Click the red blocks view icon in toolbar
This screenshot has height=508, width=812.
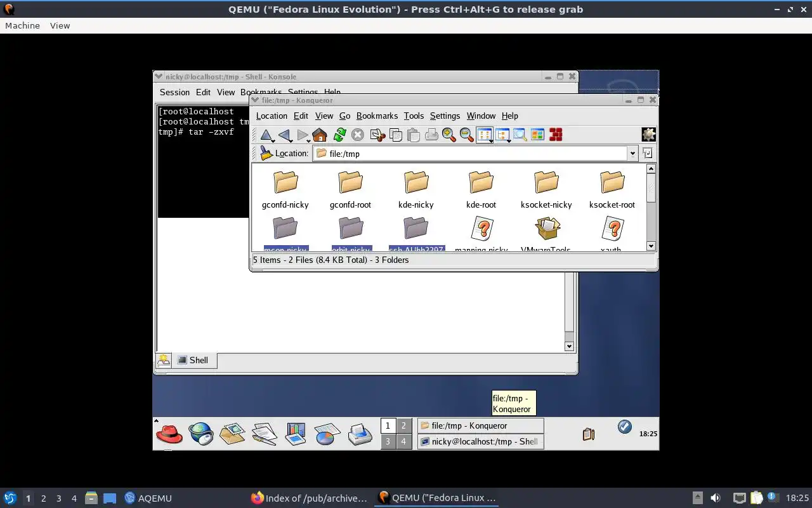(x=556, y=135)
